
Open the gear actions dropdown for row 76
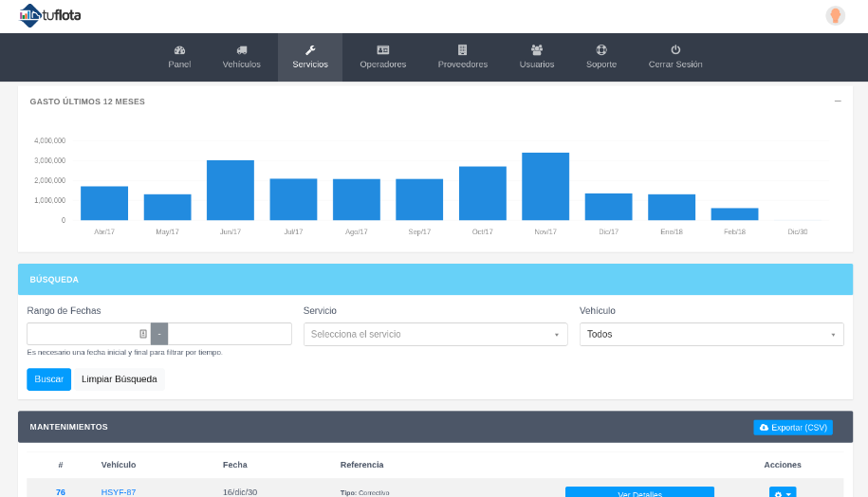783,493
